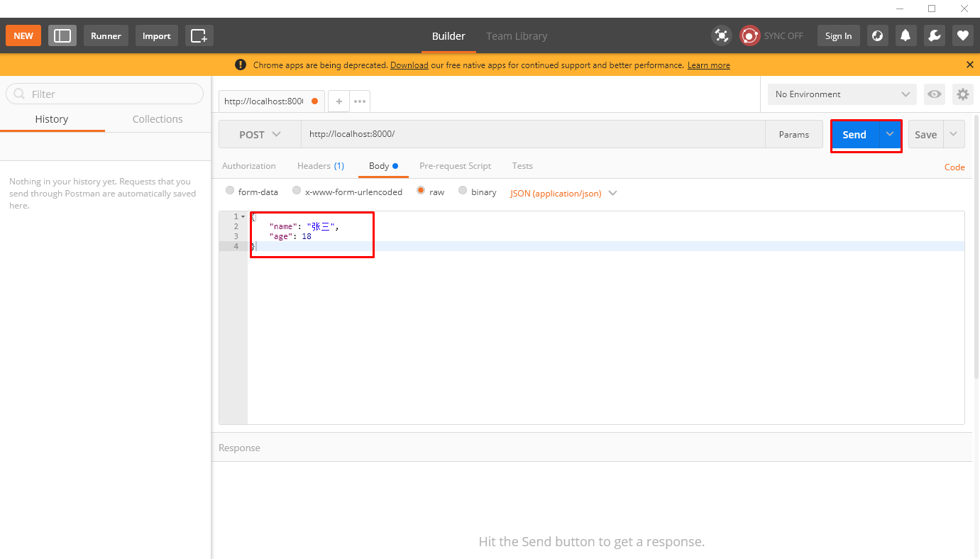Viewport: 980px width, 559px height.
Task: Click the Import button
Action: pos(156,35)
